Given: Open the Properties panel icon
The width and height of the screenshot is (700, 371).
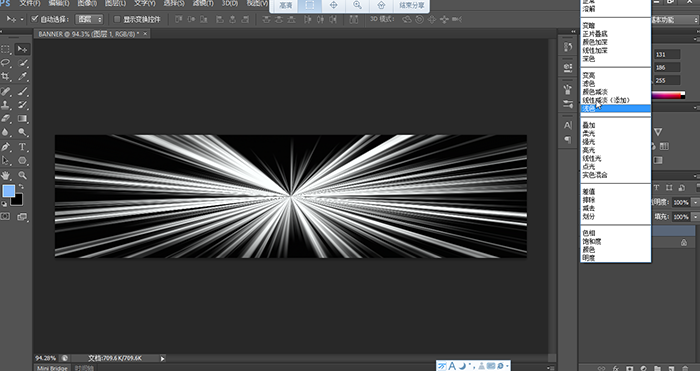Looking at the screenshot, I should (568, 67).
